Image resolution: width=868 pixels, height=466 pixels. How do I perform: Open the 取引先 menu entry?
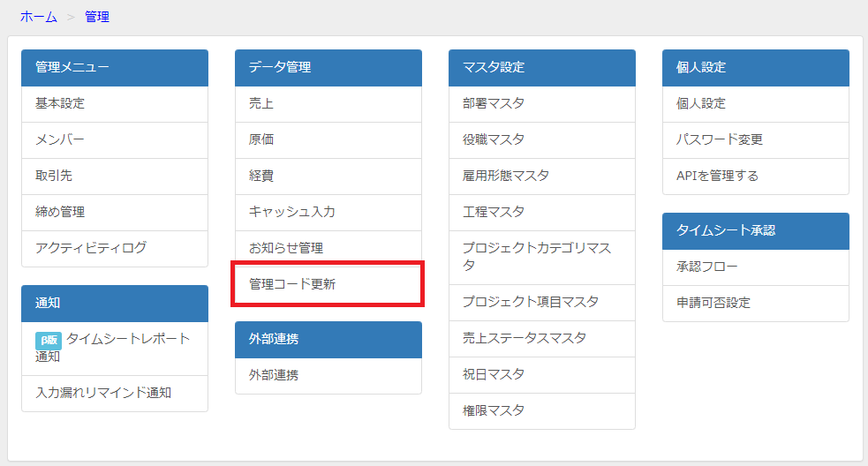pos(115,176)
